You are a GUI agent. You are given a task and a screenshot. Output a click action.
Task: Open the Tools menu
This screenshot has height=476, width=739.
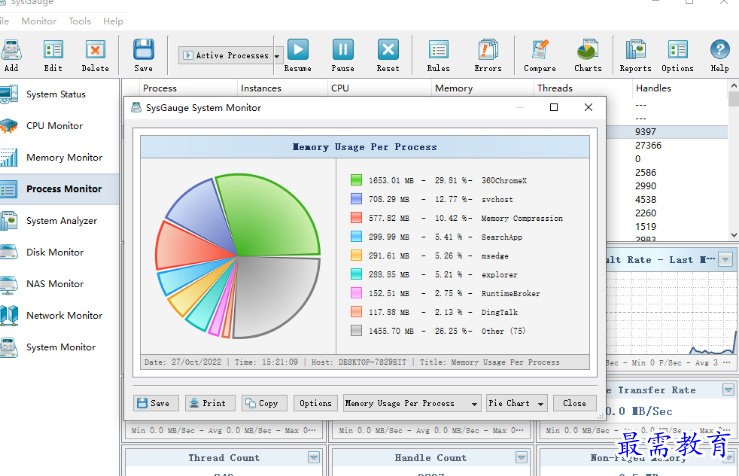(79, 21)
